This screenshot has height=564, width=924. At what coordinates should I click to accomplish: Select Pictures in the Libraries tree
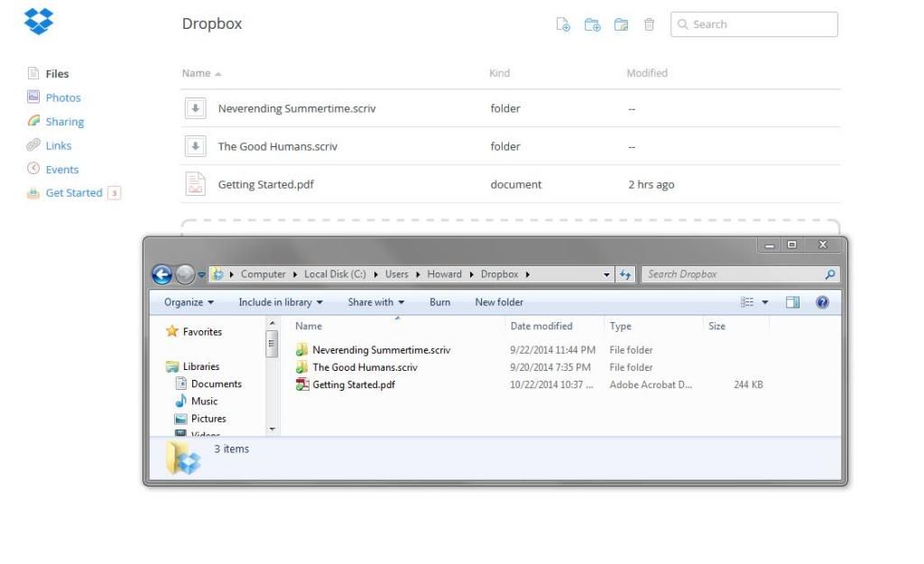(x=208, y=419)
